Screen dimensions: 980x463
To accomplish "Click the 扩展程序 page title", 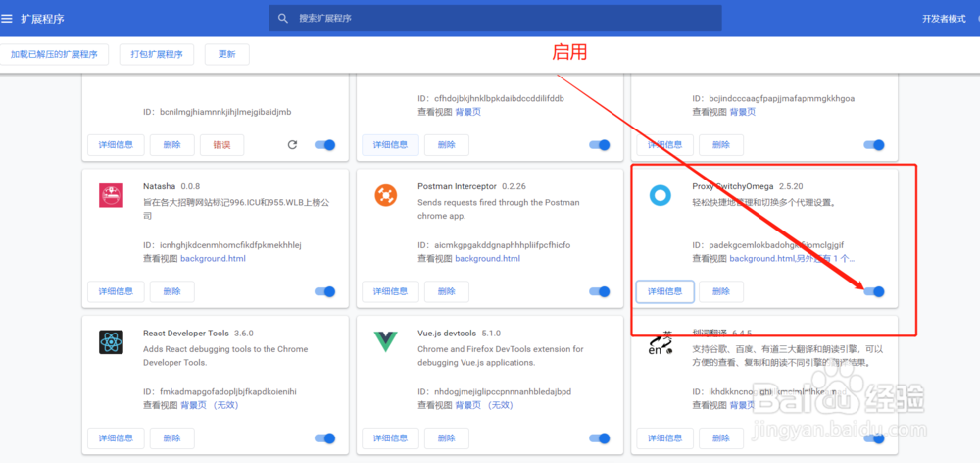I will click(x=42, y=18).
